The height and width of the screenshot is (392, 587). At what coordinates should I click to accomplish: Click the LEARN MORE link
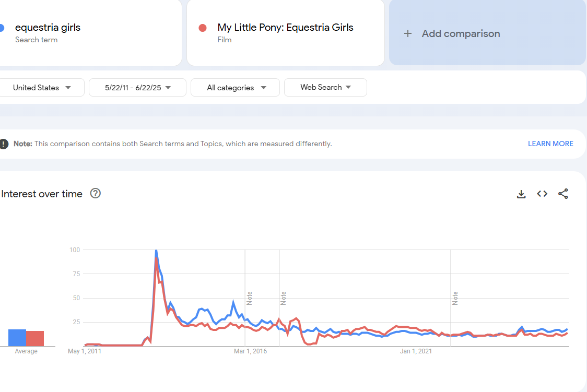click(550, 144)
